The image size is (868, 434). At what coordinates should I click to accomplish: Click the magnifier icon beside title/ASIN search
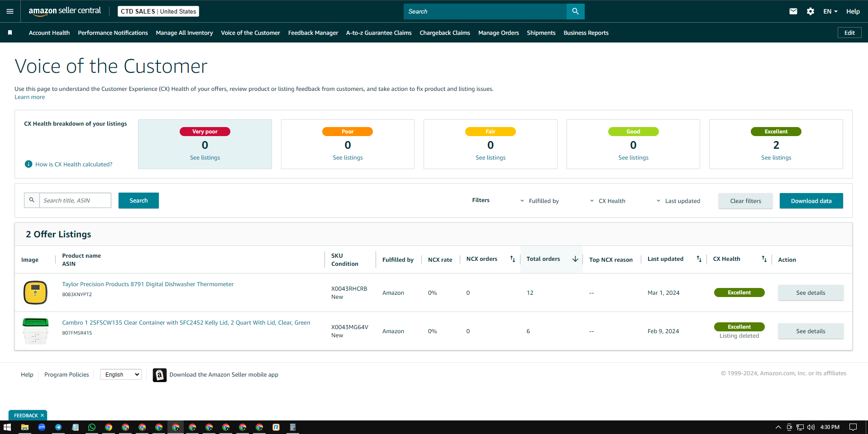32,200
